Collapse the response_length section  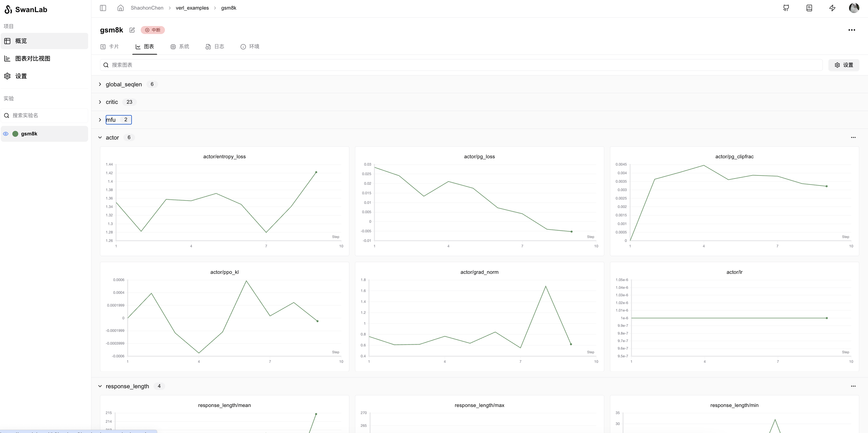(100, 386)
